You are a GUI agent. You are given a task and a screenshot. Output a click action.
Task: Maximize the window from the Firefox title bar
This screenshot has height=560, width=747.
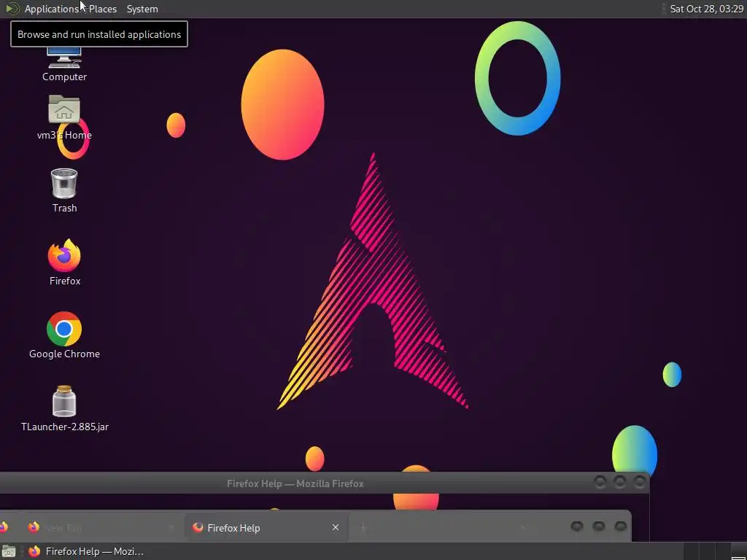point(620,483)
